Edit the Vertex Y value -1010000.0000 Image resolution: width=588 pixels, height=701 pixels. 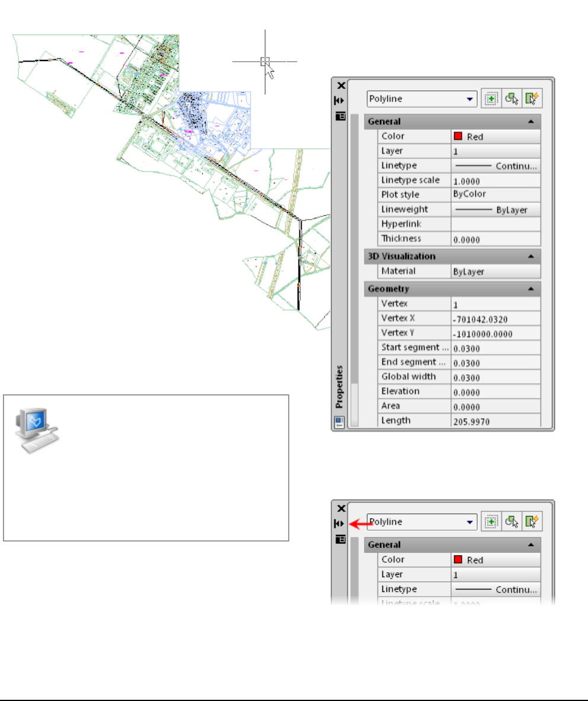pos(496,333)
